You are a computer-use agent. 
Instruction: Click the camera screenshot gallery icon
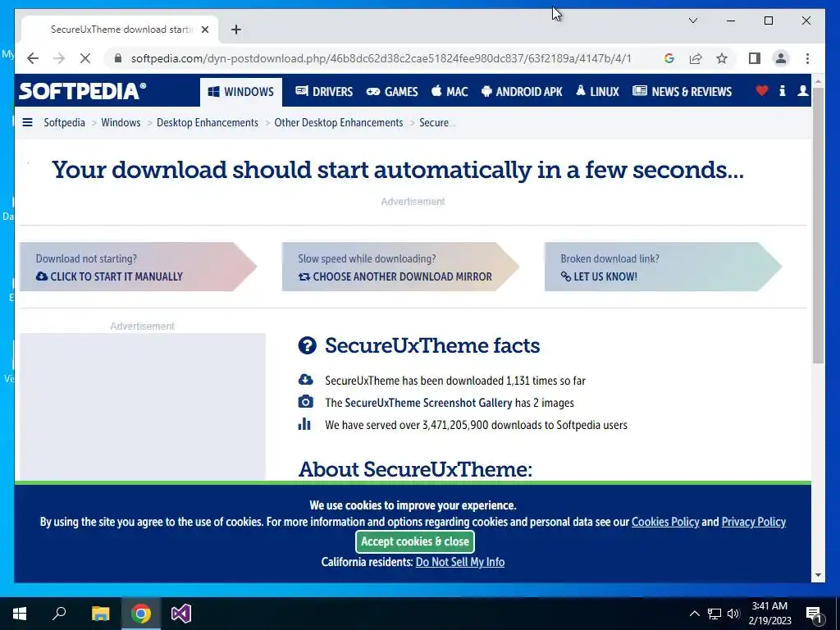(x=305, y=402)
